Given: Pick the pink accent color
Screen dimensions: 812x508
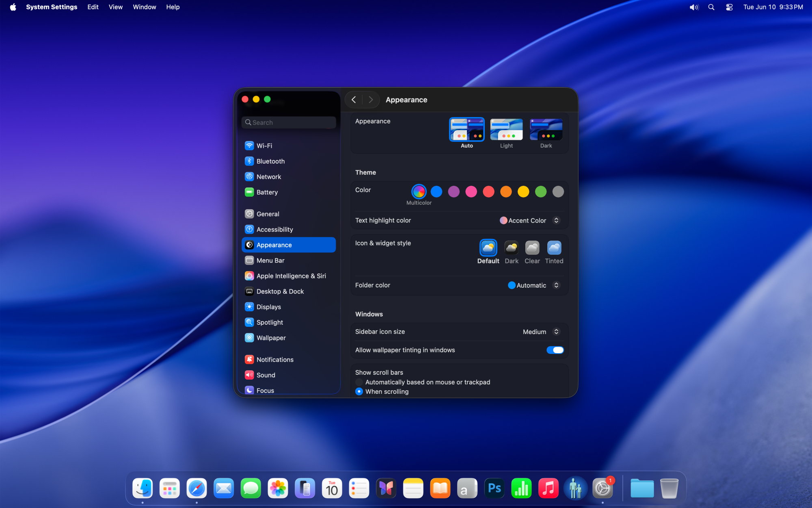Looking at the screenshot, I should 471,191.
